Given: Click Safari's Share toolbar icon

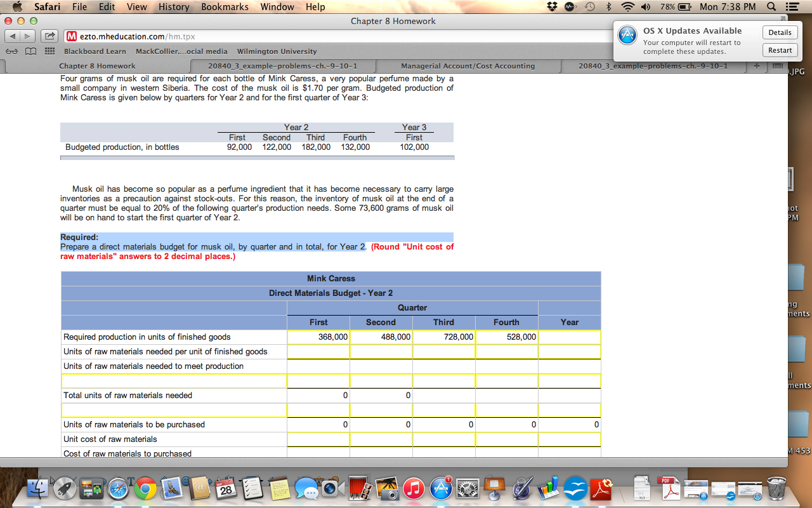Looking at the screenshot, I should [x=49, y=36].
